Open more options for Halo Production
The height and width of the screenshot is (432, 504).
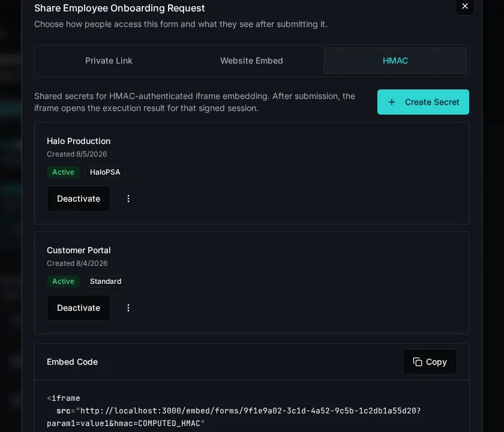click(x=128, y=199)
